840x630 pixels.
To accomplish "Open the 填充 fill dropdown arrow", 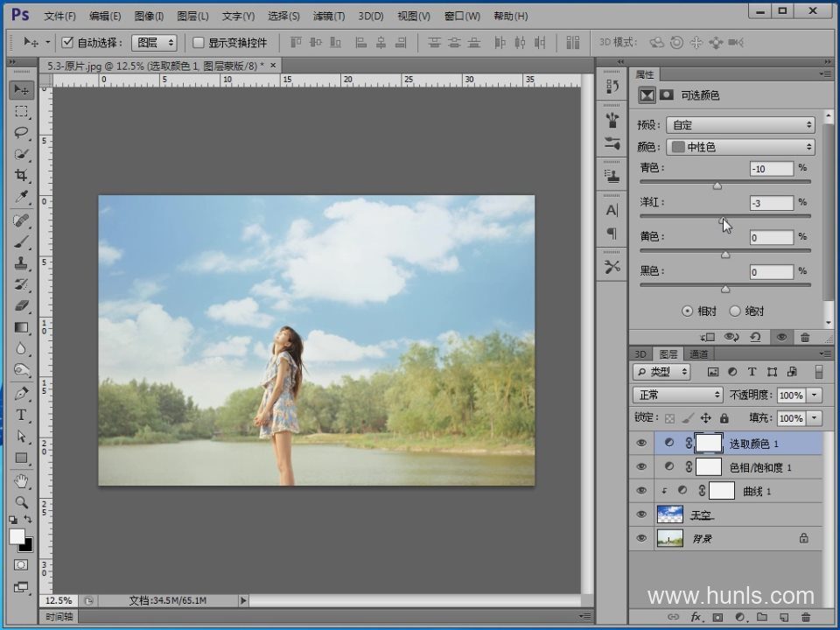I will 815,418.
